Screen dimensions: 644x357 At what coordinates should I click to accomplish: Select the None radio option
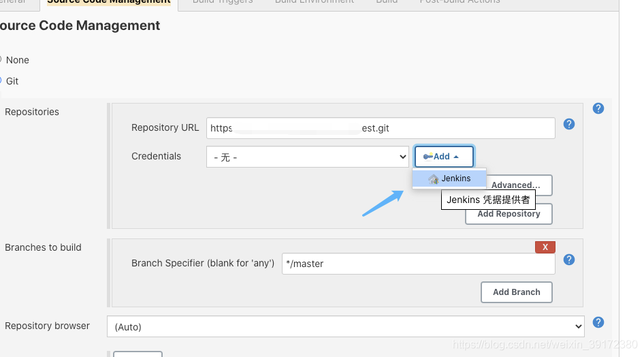pos(1,59)
